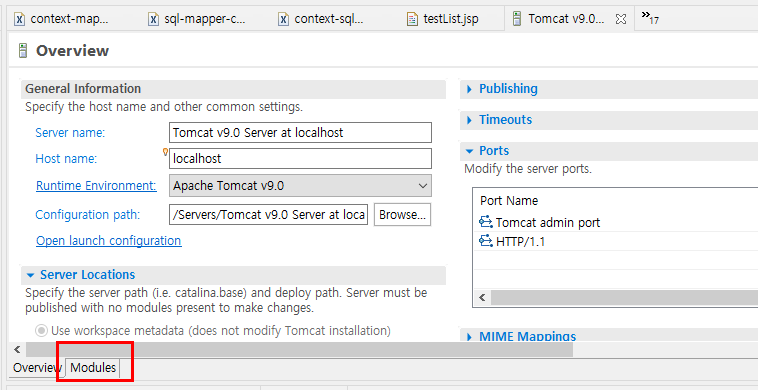Click the server icon on Tomcat tab

pyautogui.click(x=517, y=19)
